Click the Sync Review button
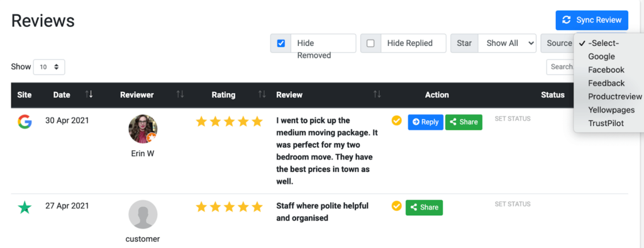The image size is (644, 248). (x=592, y=20)
